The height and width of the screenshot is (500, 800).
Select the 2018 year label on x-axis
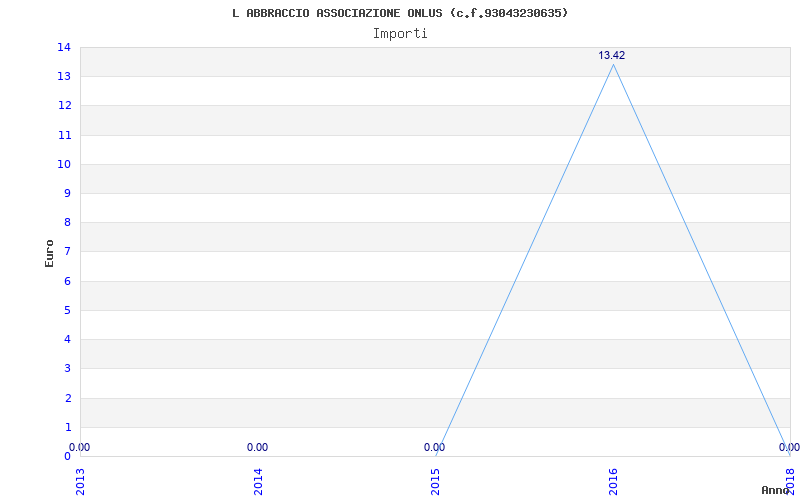coord(791,480)
